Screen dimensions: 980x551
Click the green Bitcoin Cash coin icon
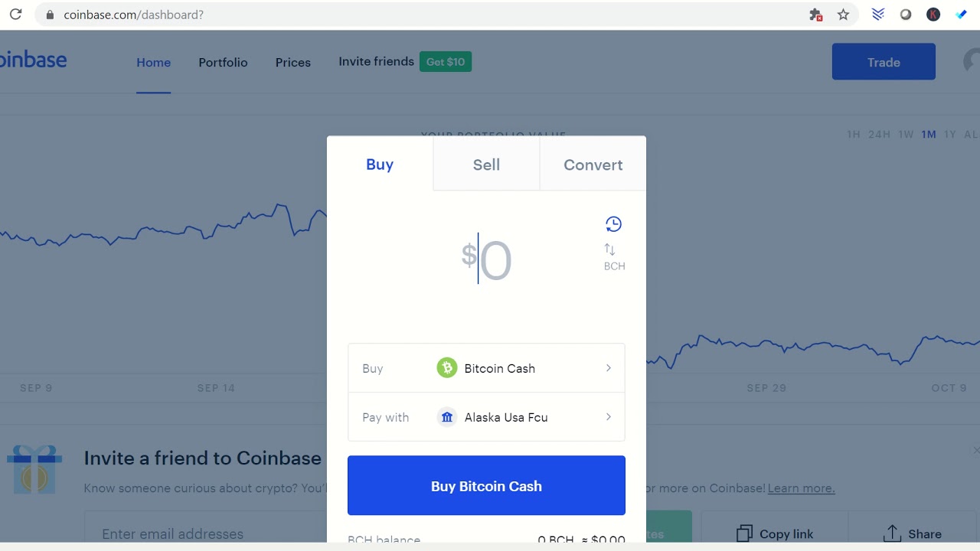point(446,368)
